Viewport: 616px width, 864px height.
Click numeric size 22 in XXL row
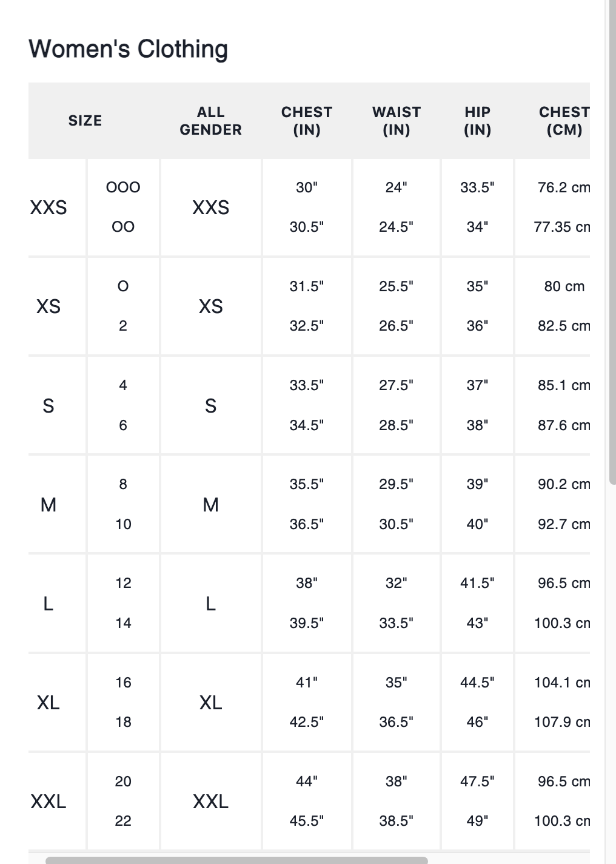pos(123,821)
